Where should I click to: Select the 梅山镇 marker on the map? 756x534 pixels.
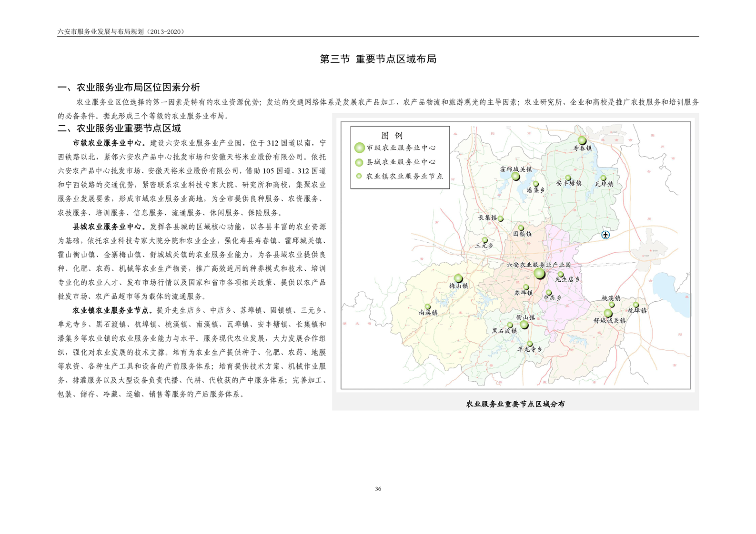458,278
